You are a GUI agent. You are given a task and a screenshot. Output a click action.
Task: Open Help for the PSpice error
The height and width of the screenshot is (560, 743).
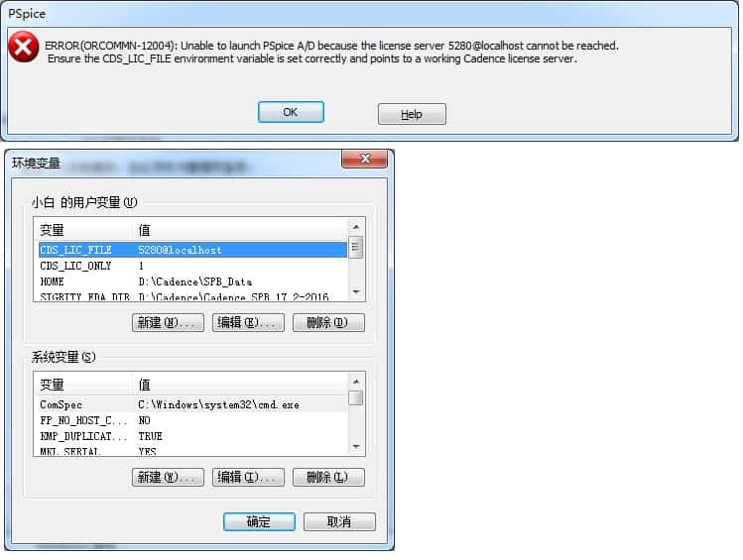412,114
